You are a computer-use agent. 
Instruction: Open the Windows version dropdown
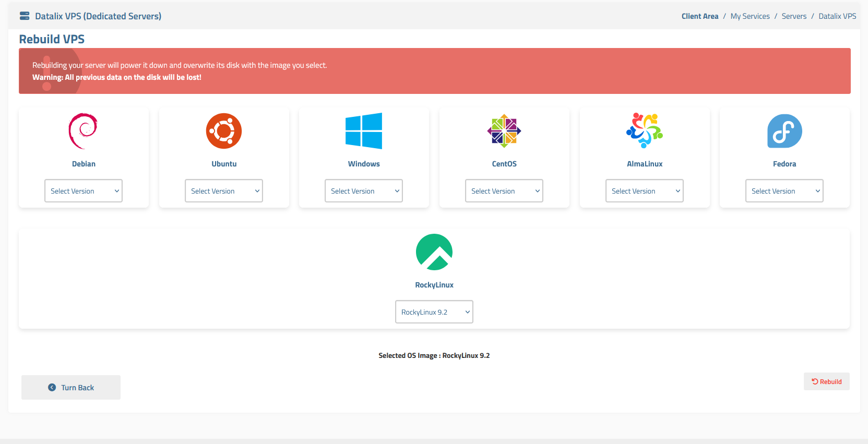click(364, 191)
